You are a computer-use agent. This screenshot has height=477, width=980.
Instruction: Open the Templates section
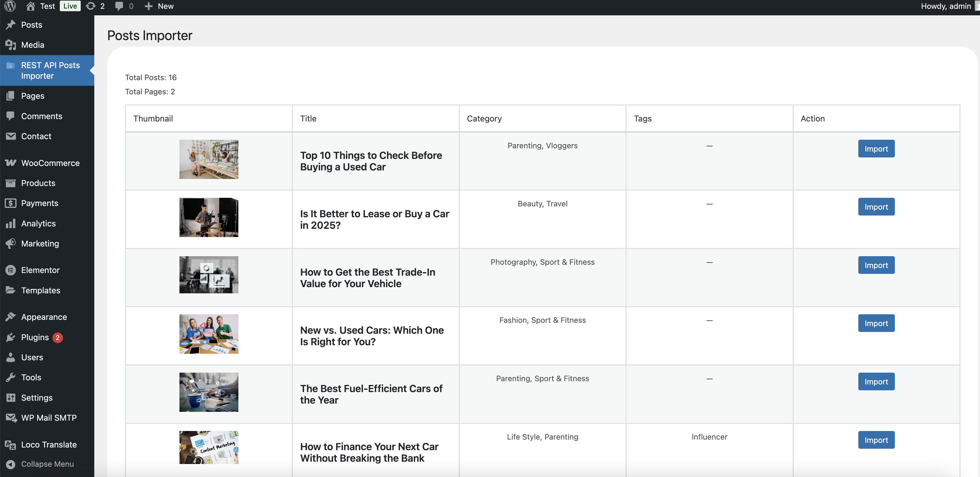pyautogui.click(x=40, y=290)
